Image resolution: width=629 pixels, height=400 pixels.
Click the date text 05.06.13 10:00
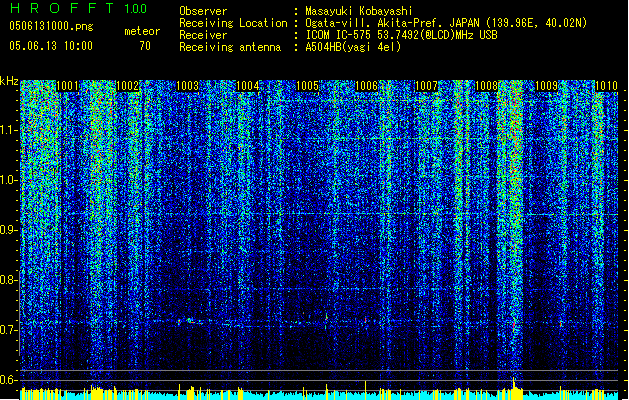coord(51,46)
